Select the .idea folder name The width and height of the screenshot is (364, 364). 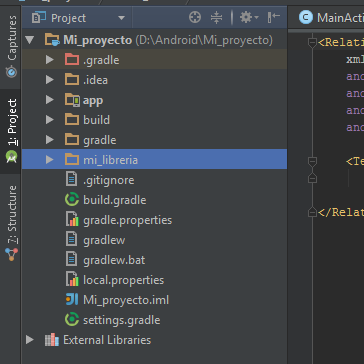95,80
